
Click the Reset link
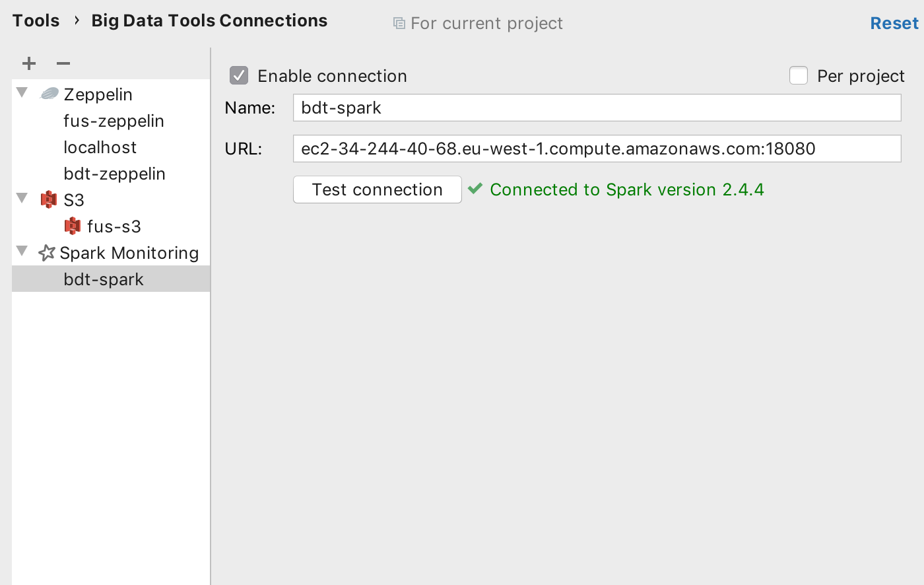tap(894, 23)
